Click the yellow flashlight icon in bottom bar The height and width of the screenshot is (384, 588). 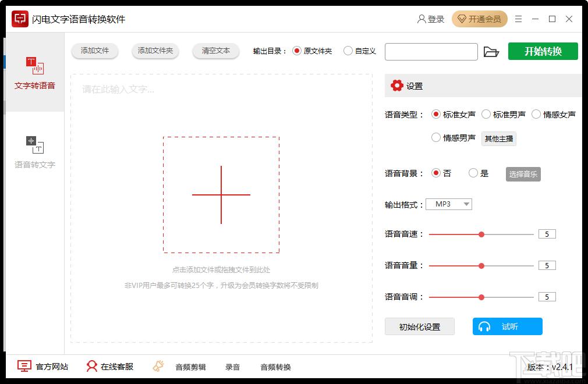tap(158, 366)
